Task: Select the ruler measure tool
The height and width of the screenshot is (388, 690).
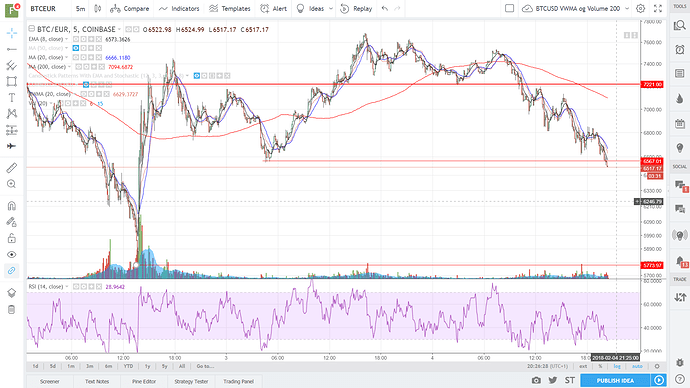Action: pos(11,168)
